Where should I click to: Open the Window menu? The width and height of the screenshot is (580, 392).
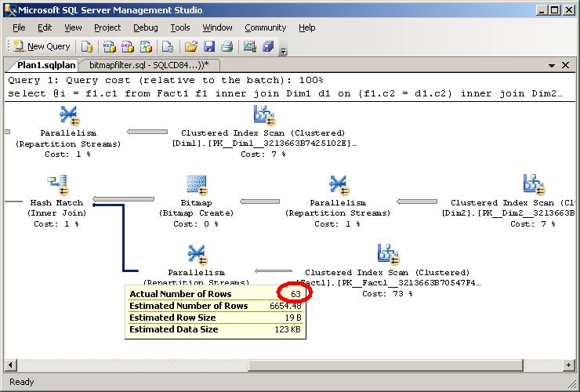pos(218,27)
